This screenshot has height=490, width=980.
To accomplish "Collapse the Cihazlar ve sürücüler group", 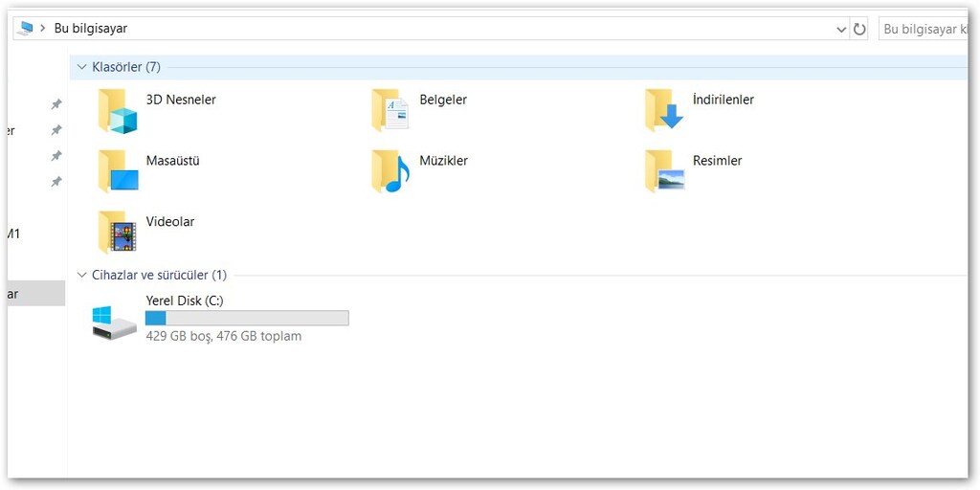I will click(x=82, y=275).
